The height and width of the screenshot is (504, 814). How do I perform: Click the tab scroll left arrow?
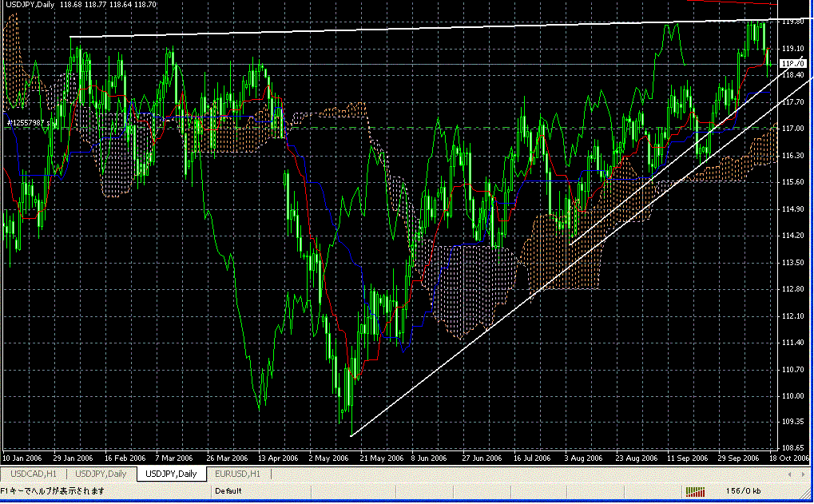point(789,474)
